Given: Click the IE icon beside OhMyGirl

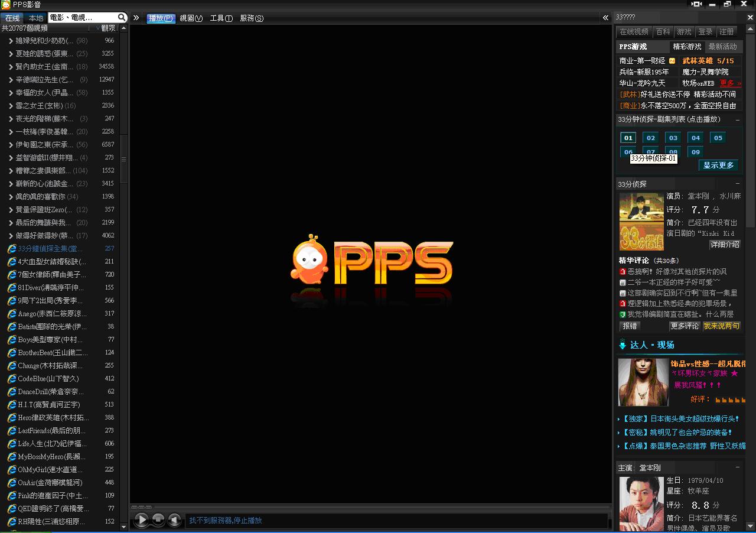Looking at the screenshot, I should (x=12, y=470).
